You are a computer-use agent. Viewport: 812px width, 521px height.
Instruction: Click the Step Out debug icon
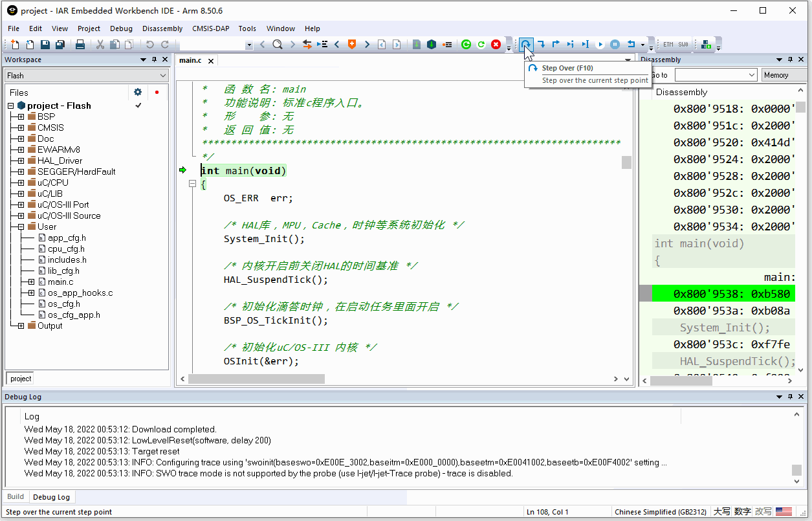[x=556, y=45]
